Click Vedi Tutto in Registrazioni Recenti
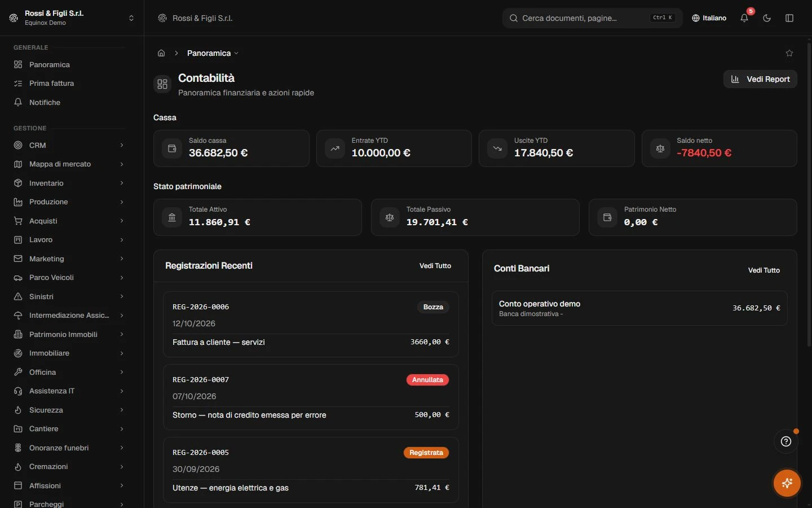 click(435, 266)
